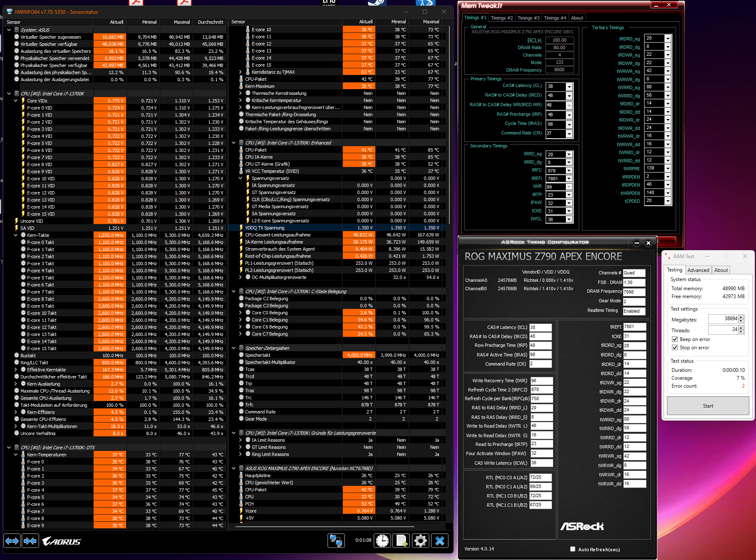The width and height of the screenshot is (756, 560).
Task: Click the SA VID lightning bolt icon
Action: pos(17,228)
